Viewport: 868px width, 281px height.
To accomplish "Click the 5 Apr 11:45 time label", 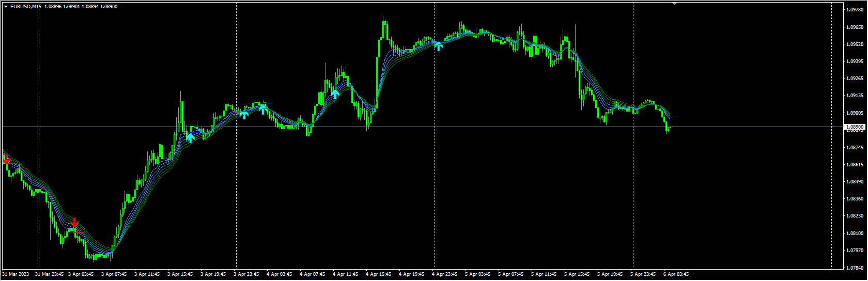I will (x=544, y=274).
